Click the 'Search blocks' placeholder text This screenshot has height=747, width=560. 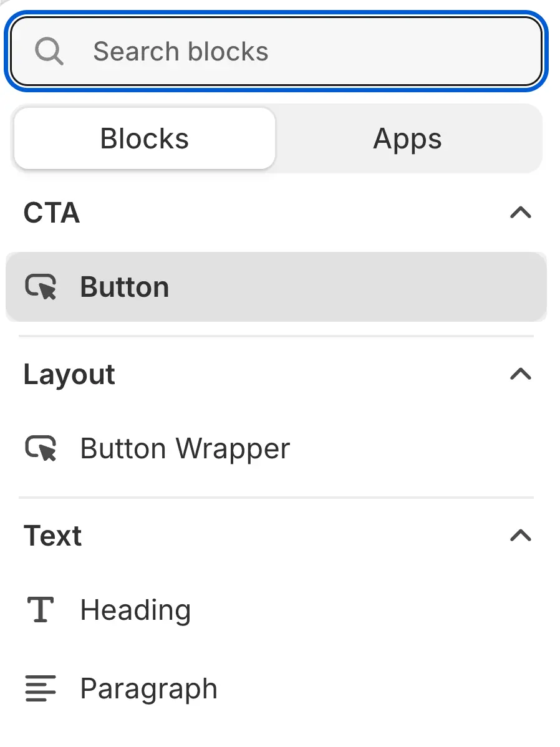pyautogui.click(x=181, y=51)
